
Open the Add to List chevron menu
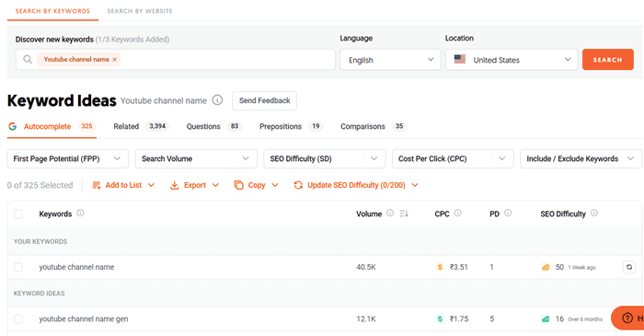151,185
